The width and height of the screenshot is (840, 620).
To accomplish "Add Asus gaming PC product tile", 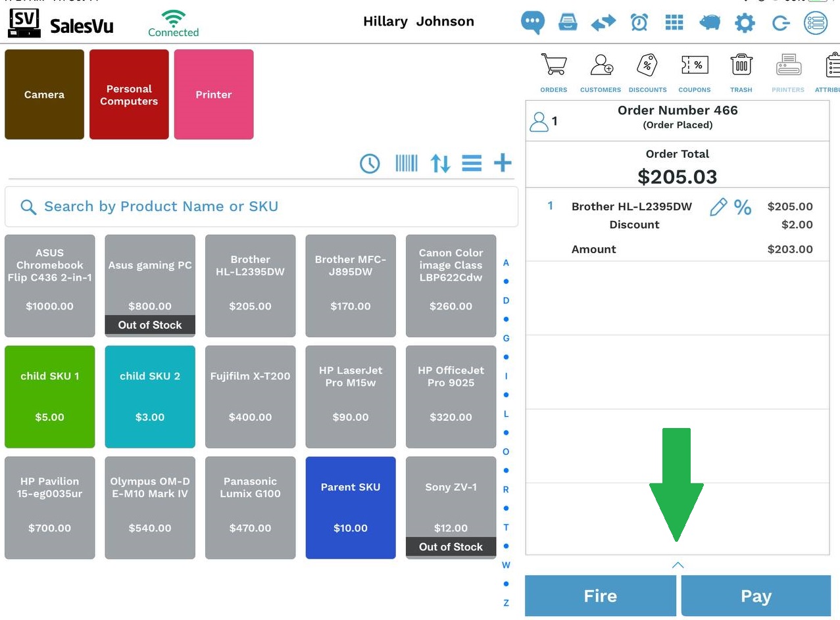I will (150, 286).
